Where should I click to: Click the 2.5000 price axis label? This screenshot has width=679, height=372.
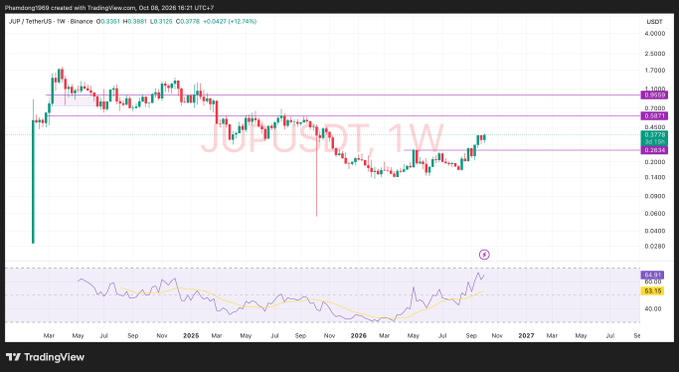point(655,54)
